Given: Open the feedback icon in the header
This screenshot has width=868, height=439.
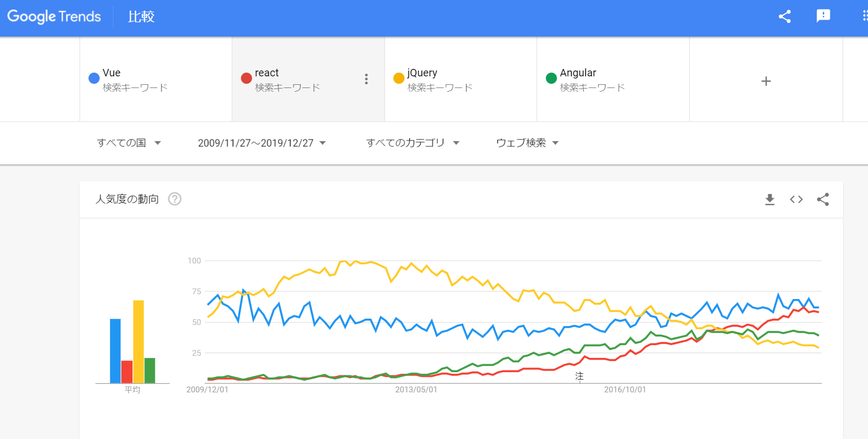Looking at the screenshot, I should pos(823,16).
